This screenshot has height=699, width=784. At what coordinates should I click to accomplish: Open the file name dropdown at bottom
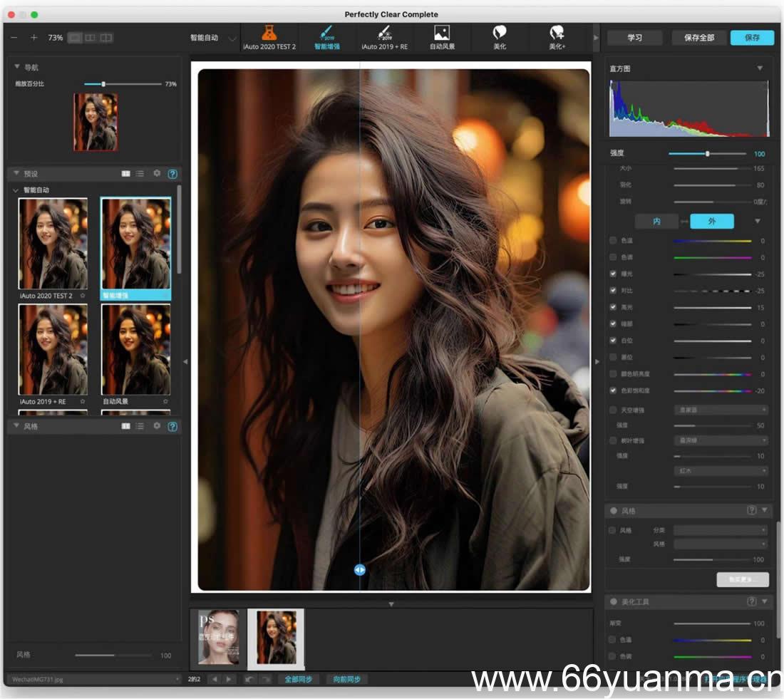95,680
